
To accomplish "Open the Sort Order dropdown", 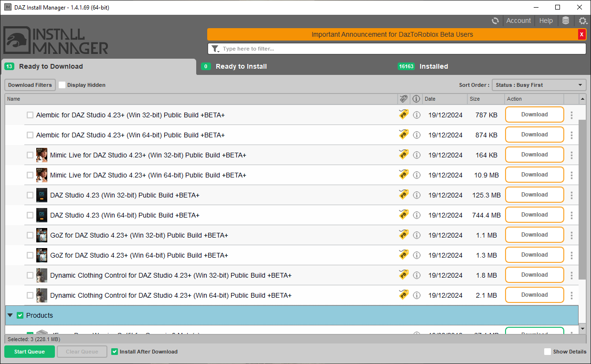I will coord(539,85).
